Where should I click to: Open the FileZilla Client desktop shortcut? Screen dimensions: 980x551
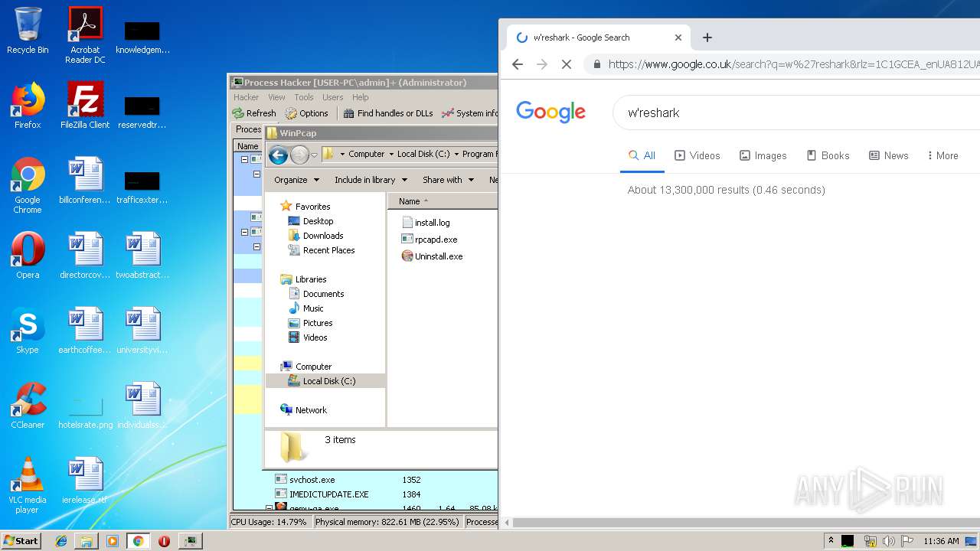85,106
